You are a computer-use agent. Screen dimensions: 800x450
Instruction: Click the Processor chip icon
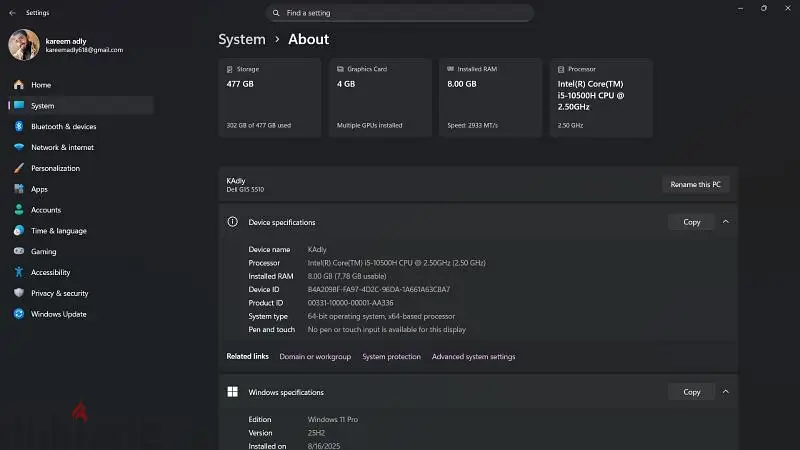tap(561, 69)
